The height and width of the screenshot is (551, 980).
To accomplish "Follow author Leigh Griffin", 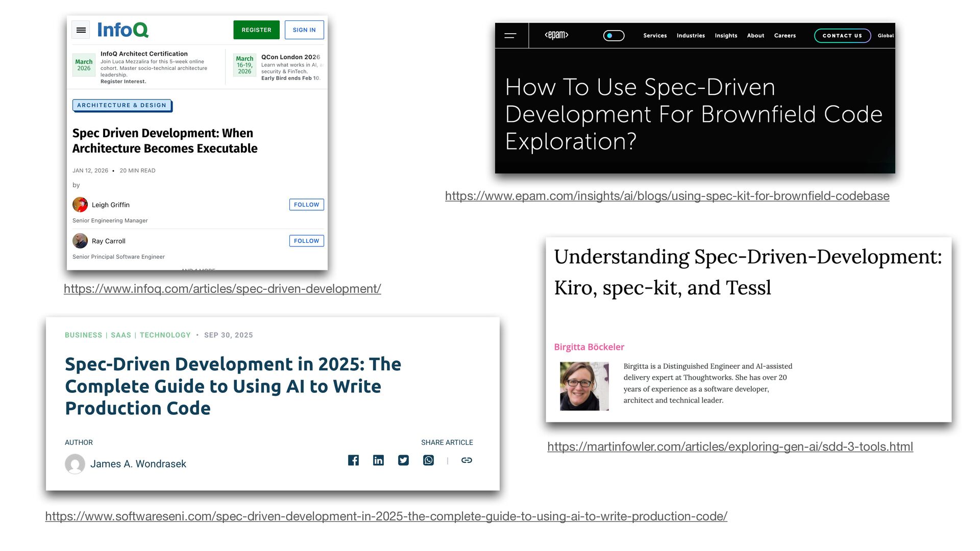I will [306, 205].
